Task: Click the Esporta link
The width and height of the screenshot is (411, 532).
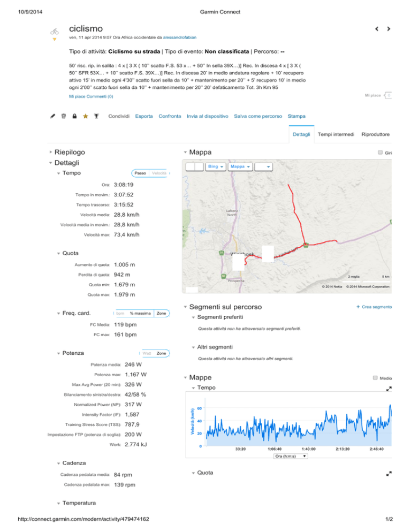Action: [144, 116]
